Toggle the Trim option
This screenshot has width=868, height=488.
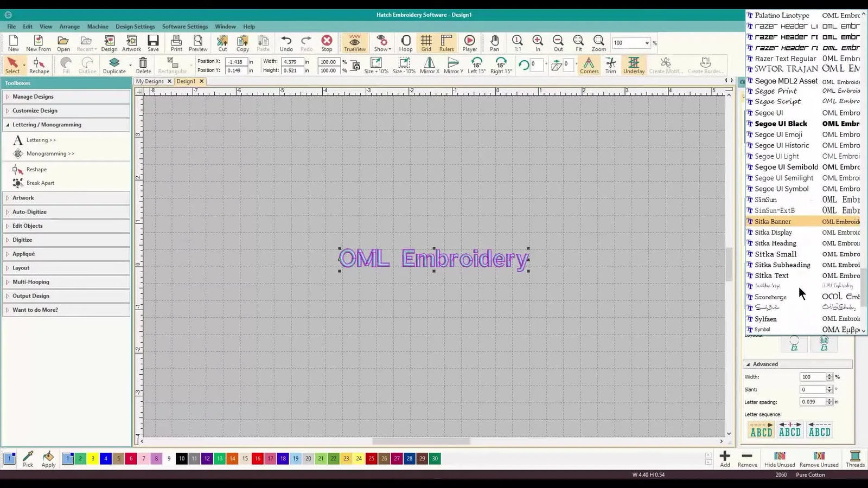[x=610, y=66]
